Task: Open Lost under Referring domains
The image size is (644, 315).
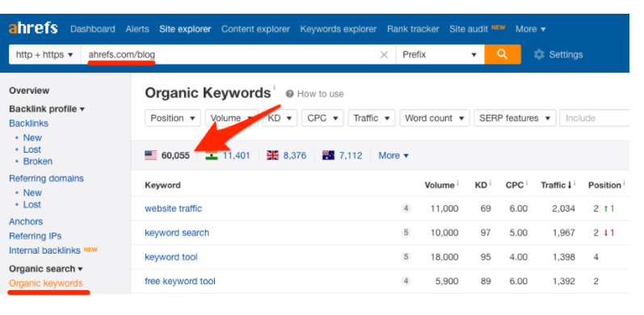Action: click(x=32, y=204)
